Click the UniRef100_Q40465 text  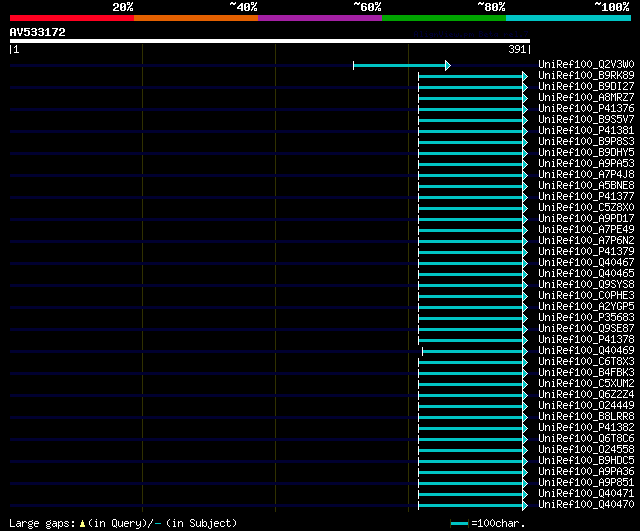[586, 274]
